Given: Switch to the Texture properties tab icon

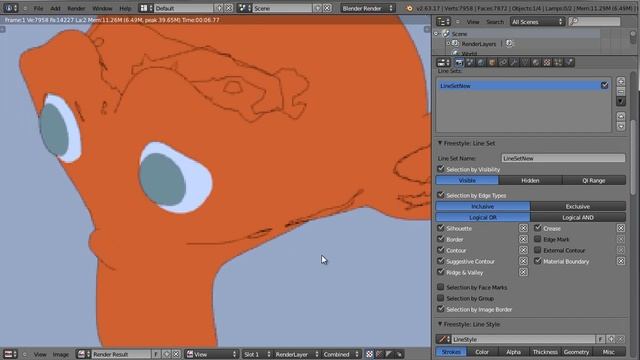Looking at the screenshot, I should (x=547, y=62).
